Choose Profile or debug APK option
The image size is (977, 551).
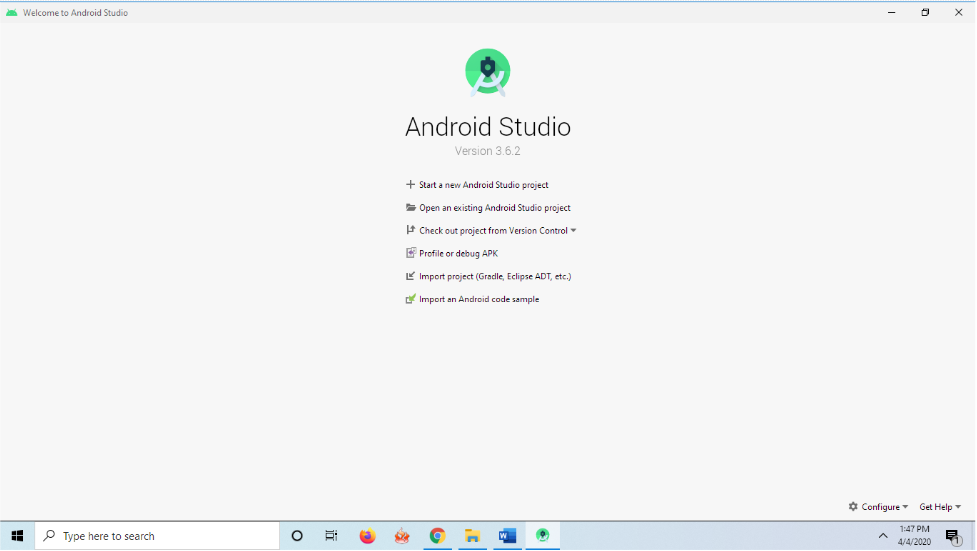click(458, 254)
